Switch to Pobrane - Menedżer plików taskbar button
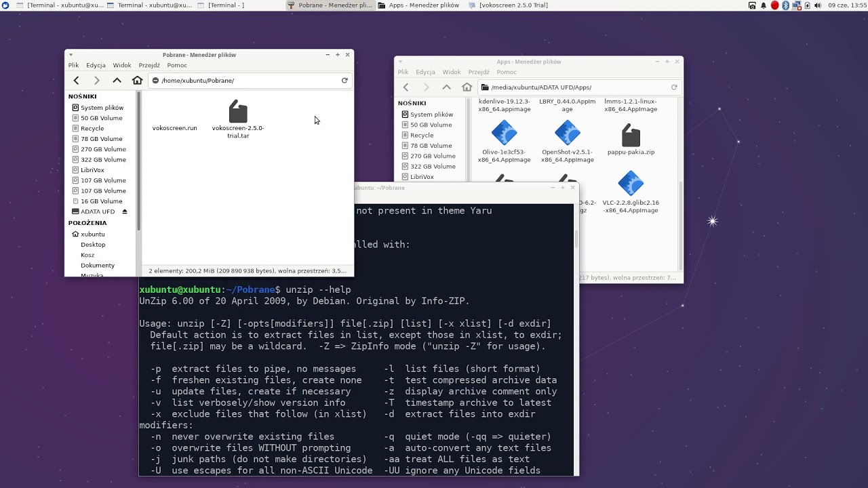Screen dimensions: 868x488 point(330,5)
